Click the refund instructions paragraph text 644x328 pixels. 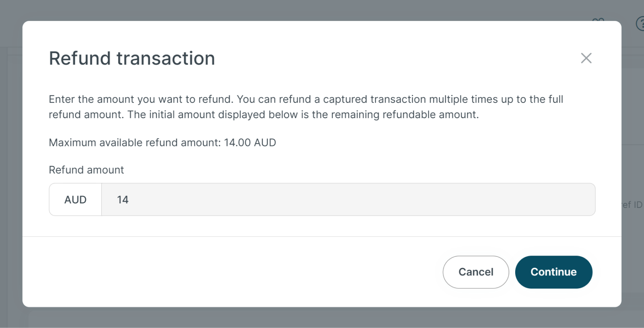point(306,107)
